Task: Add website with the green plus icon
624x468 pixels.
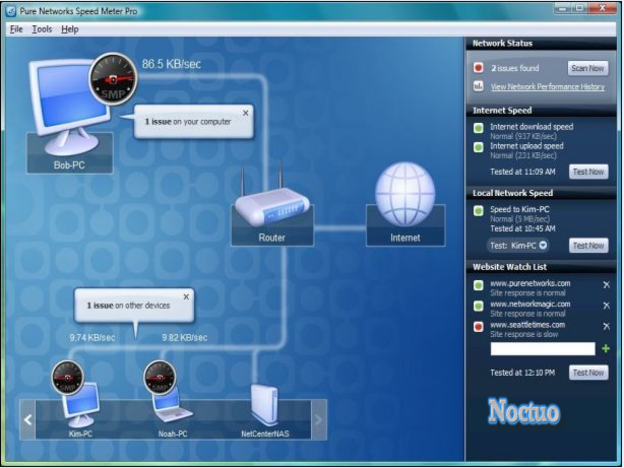Action: pyautogui.click(x=606, y=349)
